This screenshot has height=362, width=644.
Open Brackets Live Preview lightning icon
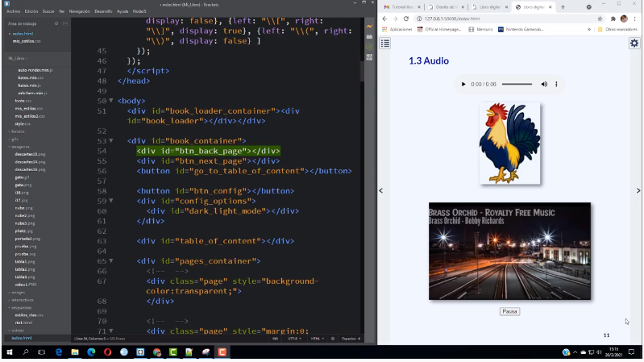pyautogui.click(x=369, y=27)
